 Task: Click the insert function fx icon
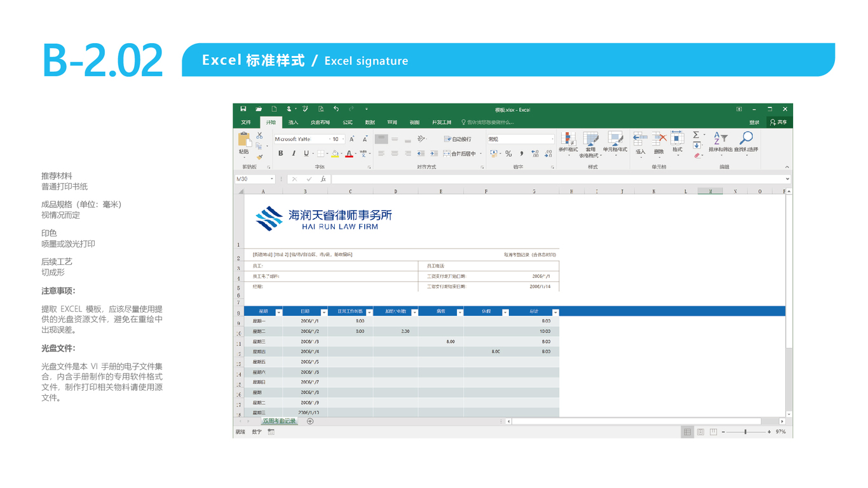point(323,179)
